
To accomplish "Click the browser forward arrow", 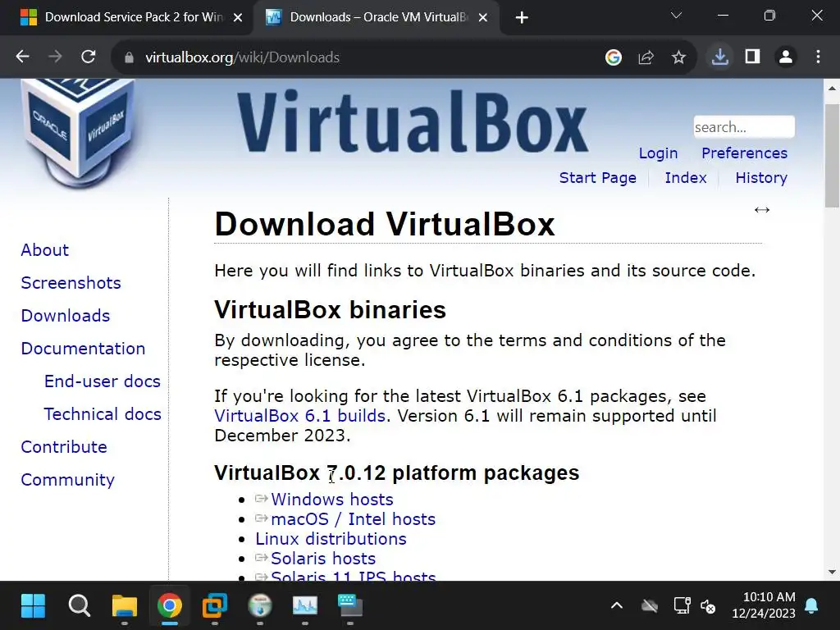I will (x=55, y=57).
